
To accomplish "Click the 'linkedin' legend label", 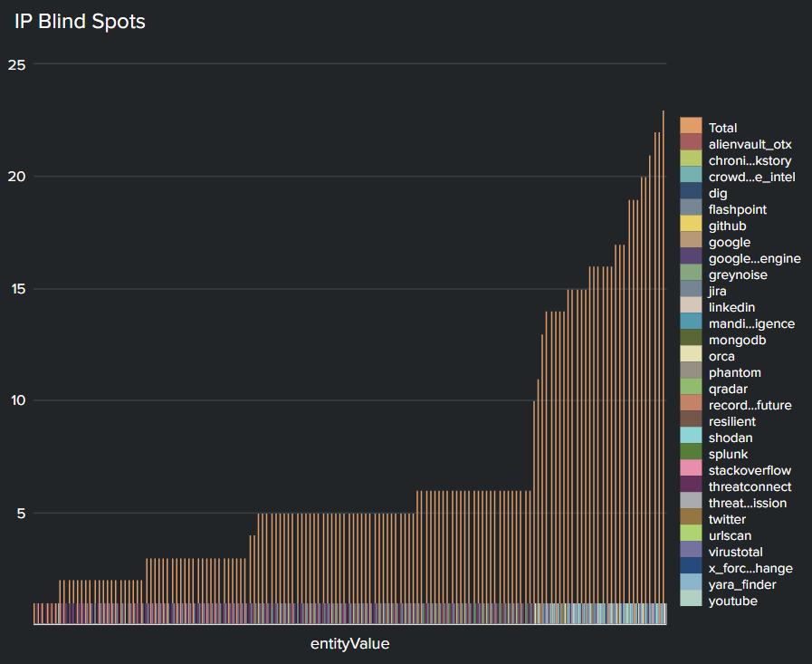I will point(731,307).
